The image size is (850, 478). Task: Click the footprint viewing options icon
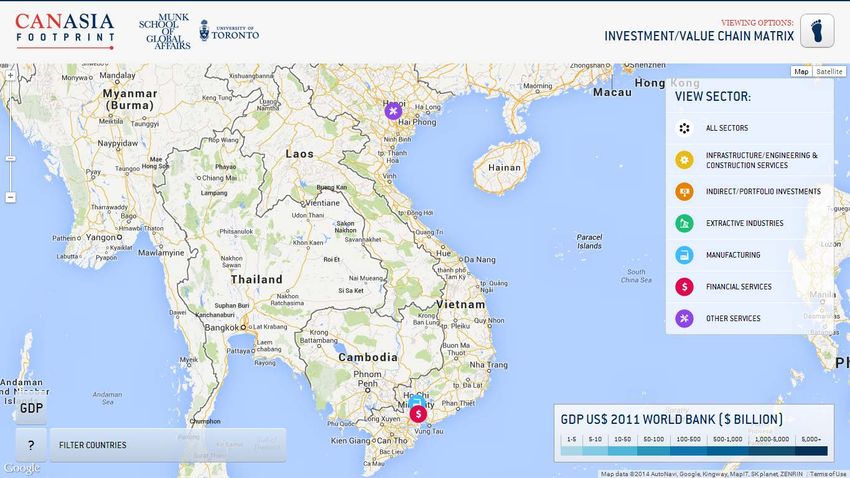[x=817, y=31]
